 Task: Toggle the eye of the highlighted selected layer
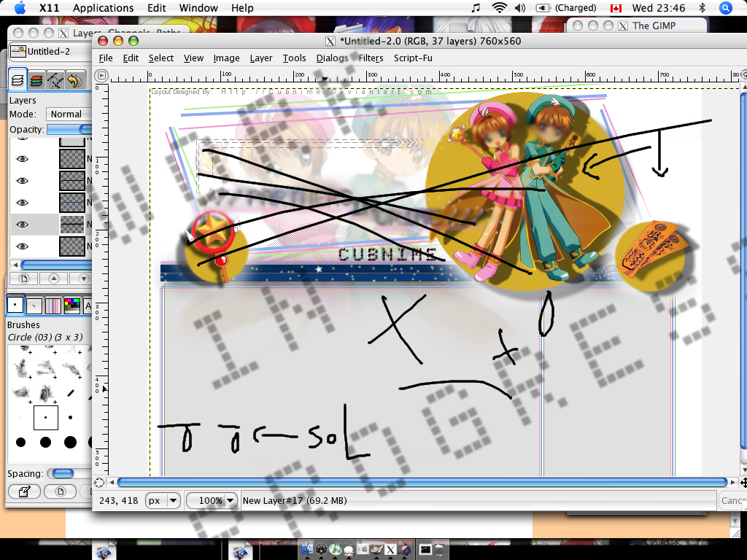click(22, 225)
